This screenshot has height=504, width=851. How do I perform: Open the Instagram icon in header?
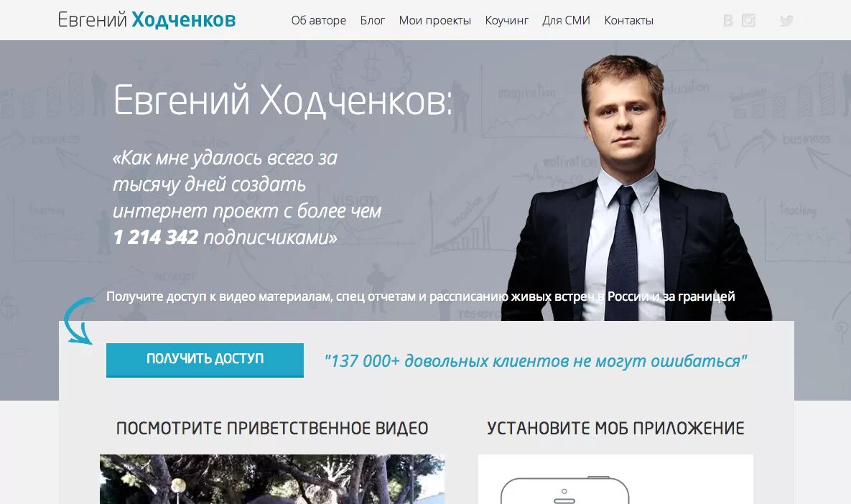coord(748,21)
